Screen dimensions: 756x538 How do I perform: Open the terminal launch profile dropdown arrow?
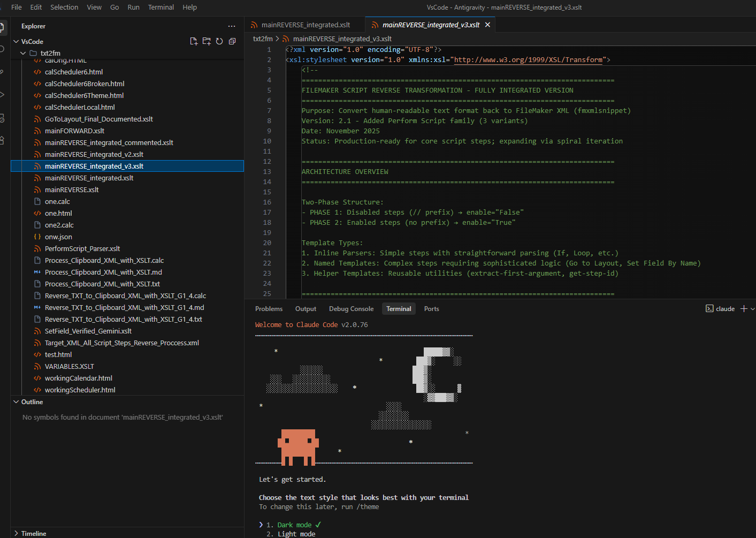pos(752,309)
